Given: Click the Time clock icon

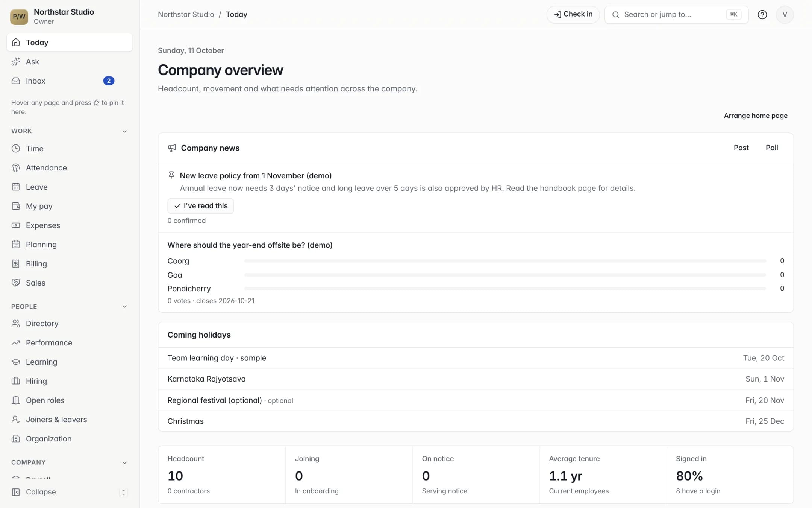Looking at the screenshot, I should coord(16,149).
